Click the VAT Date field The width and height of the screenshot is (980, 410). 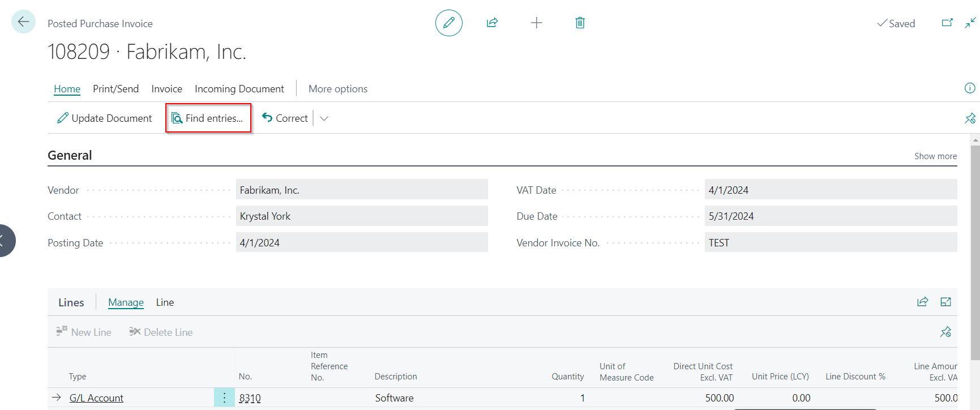(831, 190)
